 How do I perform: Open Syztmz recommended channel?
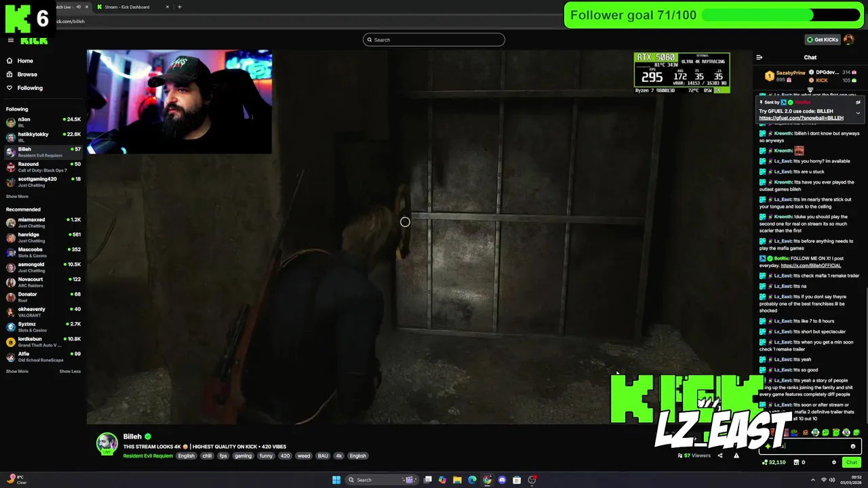pyautogui.click(x=43, y=327)
